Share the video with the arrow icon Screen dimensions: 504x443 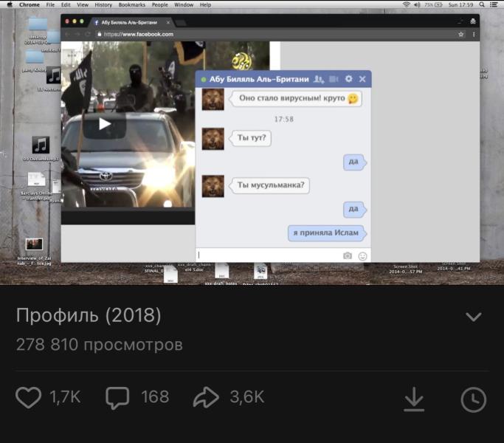click(x=206, y=397)
